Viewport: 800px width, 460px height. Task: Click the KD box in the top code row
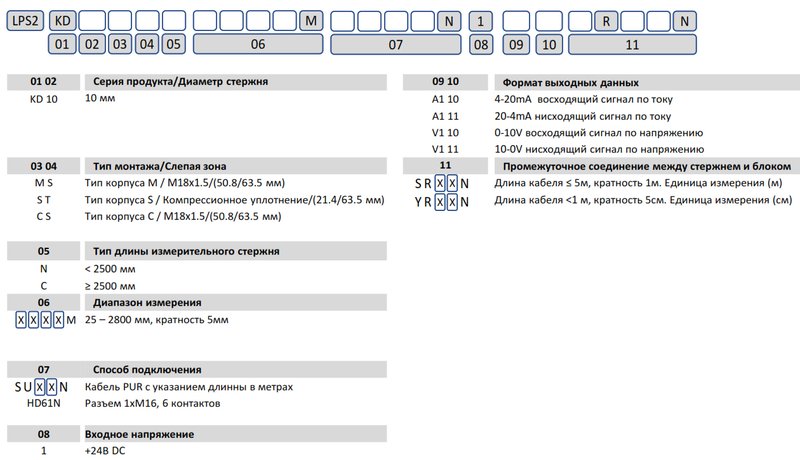click(63, 21)
